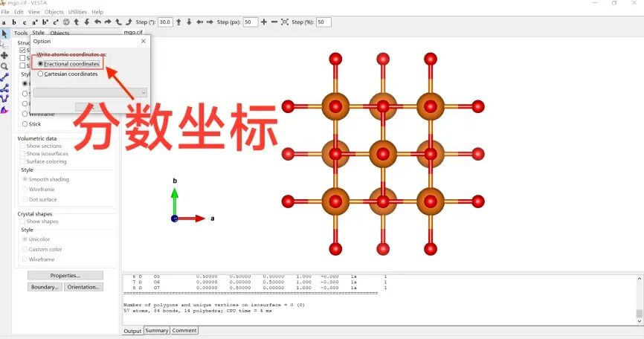Open the File menu

5,12
